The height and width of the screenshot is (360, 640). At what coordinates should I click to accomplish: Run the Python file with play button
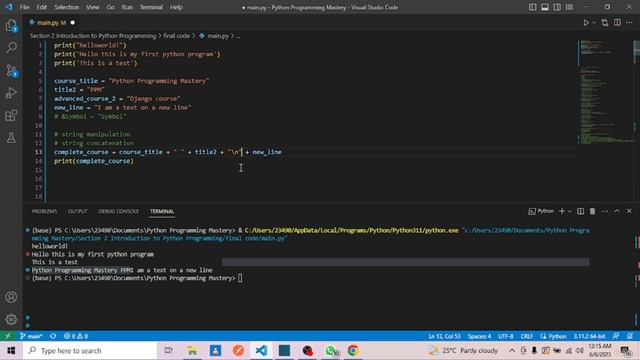coord(586,23)
